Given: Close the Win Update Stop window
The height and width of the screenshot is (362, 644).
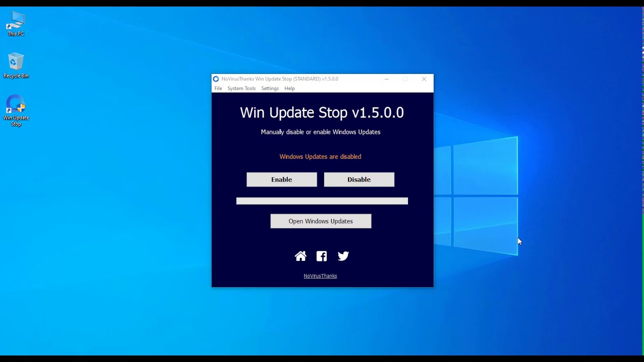Looking at the screenshot, I should [x=424, y=79].
